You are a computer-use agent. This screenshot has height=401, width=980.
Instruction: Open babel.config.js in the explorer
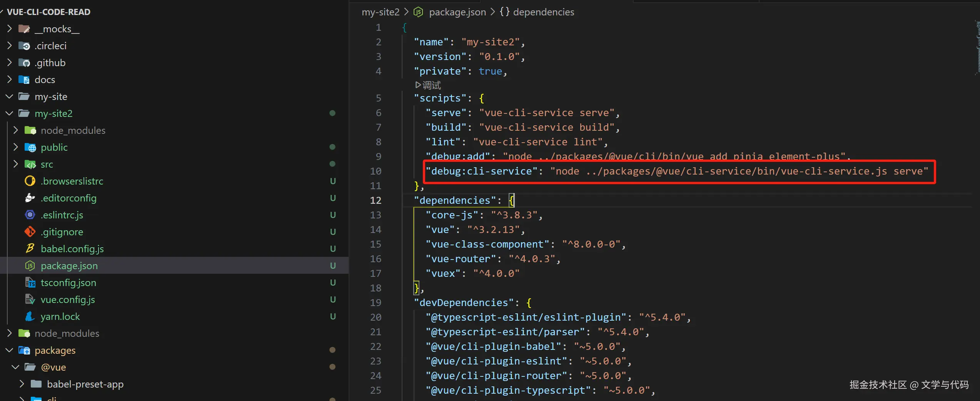(x=72, y=249)
